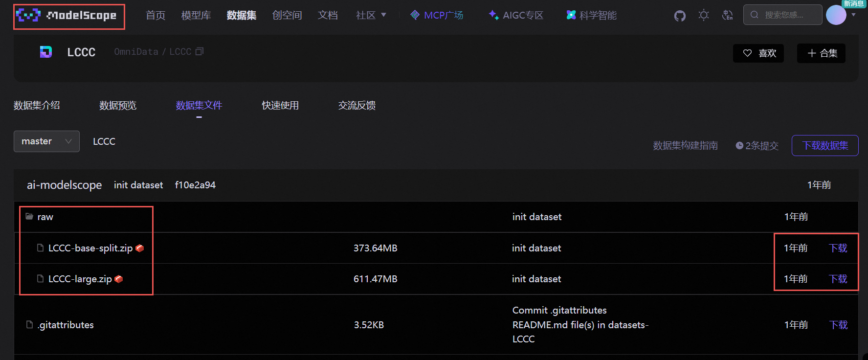Click the ai-modelscope author name

tap(64, 185)
